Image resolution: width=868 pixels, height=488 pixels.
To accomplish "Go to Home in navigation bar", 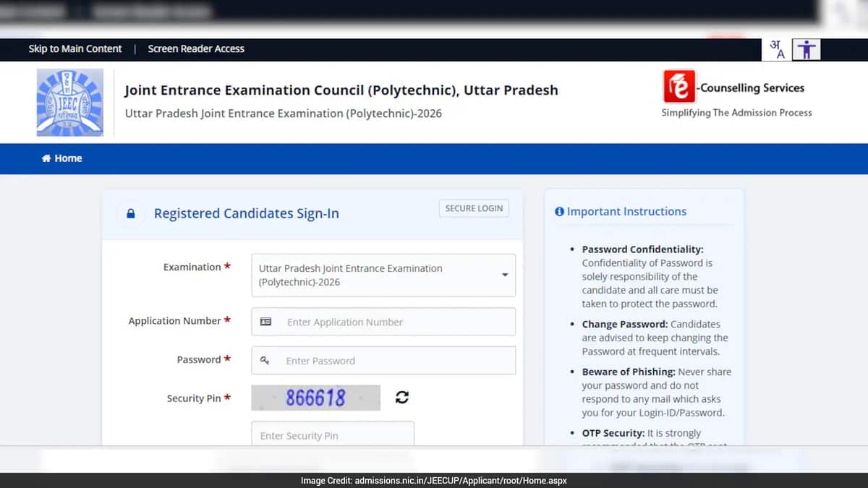I will (62, 158).
